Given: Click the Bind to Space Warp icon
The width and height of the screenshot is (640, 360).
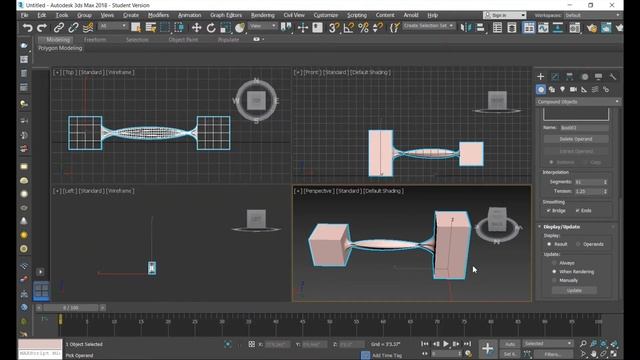Looking at the screenshot, I should point(88,27).
